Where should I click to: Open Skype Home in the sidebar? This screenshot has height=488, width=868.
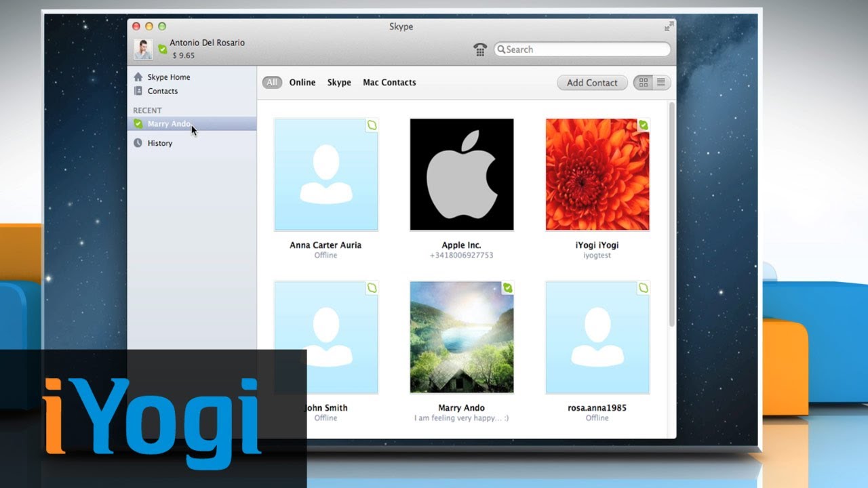(x=168, y=77)
